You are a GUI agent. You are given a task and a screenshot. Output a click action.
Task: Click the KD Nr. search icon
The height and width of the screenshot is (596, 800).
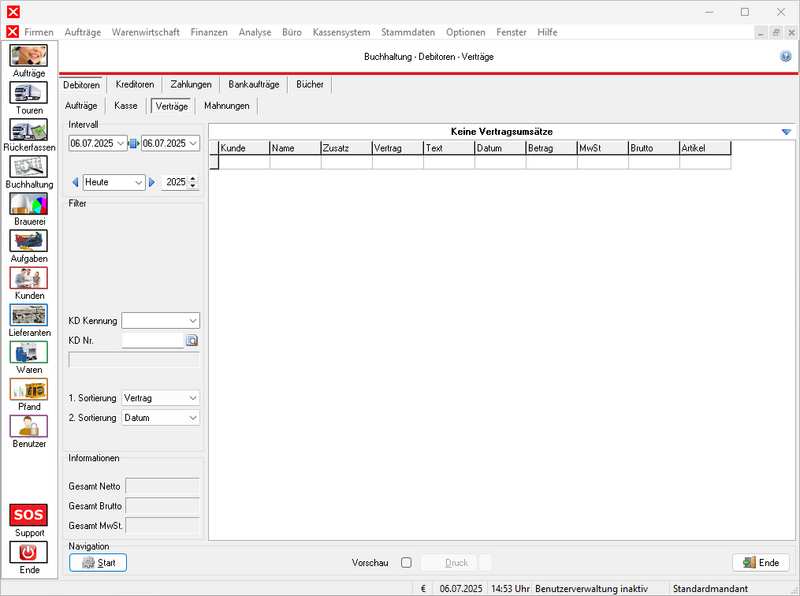coord(192,341)
